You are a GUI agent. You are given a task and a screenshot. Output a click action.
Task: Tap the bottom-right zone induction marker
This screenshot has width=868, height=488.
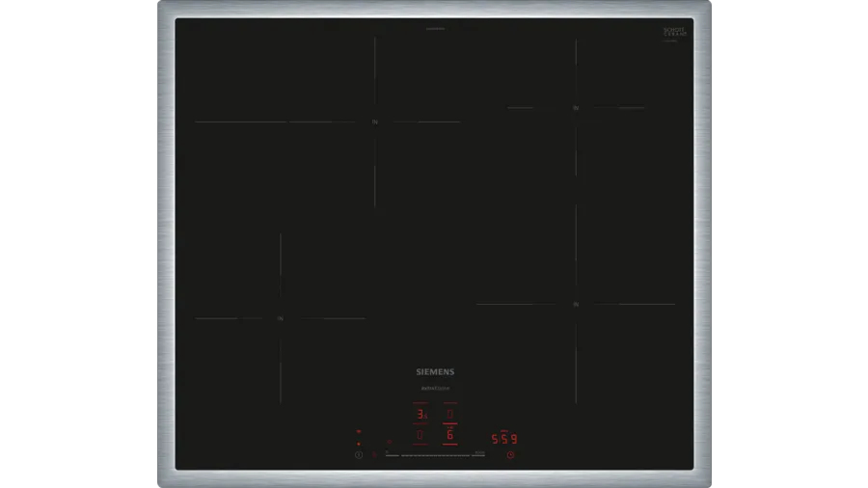(x=575, y=305)
